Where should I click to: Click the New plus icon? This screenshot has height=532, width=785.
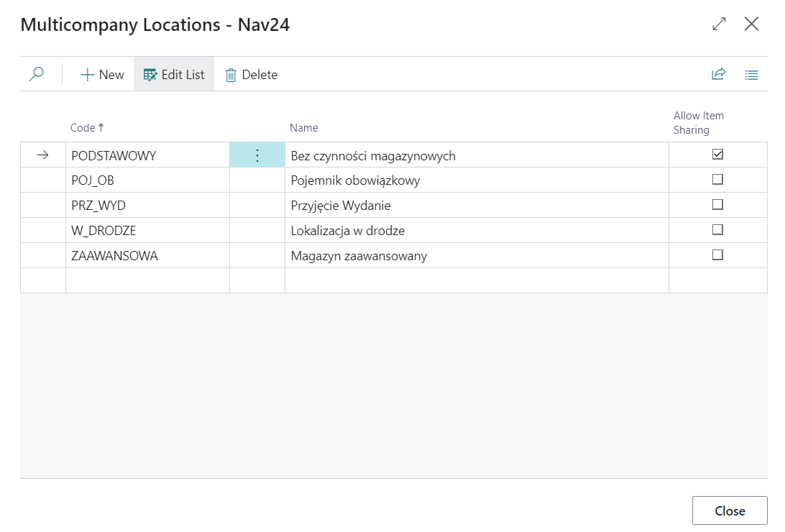[88, 75]
